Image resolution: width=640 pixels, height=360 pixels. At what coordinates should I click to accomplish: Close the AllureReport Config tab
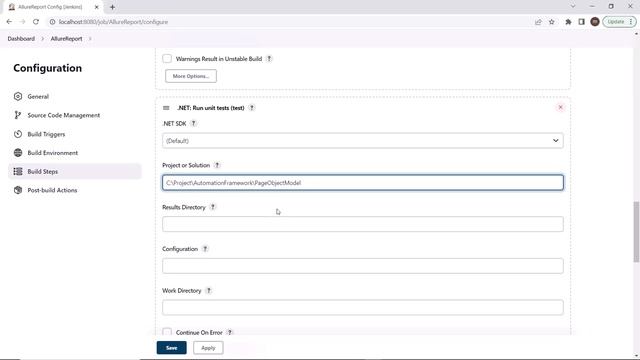pos(97,7)
